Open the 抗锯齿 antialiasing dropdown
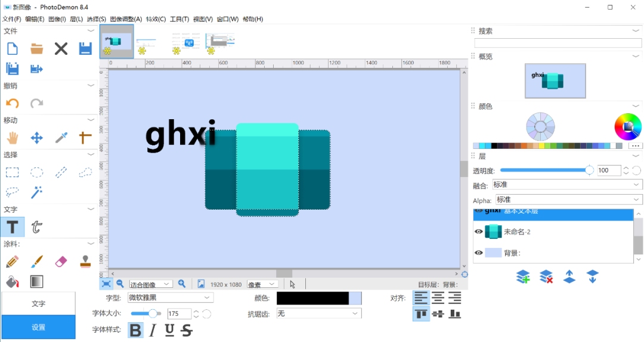The height and width of the screenshot is (342, 644). [x=319, y=313]
